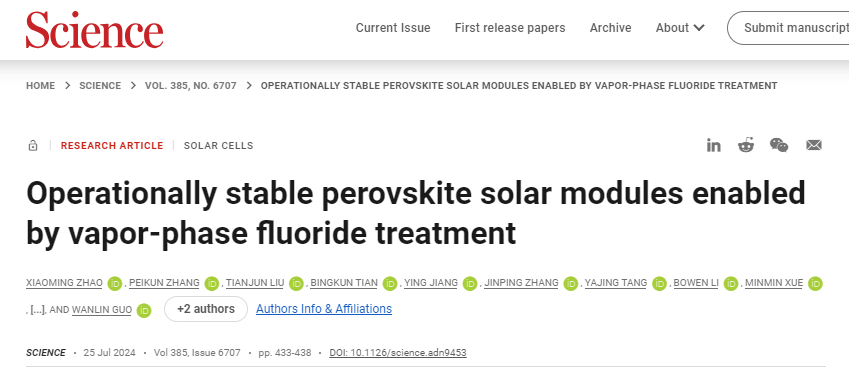Image resolution: width=849 pixels, height=368 pixels.
Task: Share article via WeChat icon
Action: [x=779, y=145]
